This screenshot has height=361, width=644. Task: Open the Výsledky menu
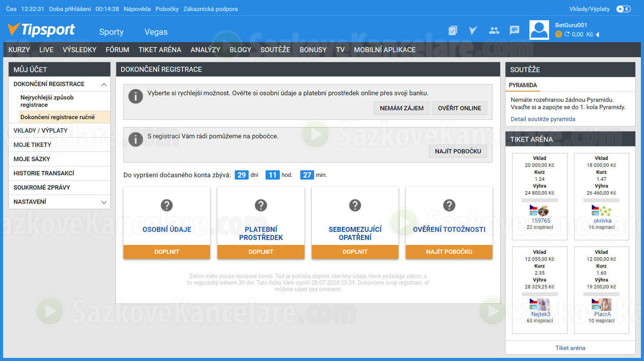(x=79, y=50)
